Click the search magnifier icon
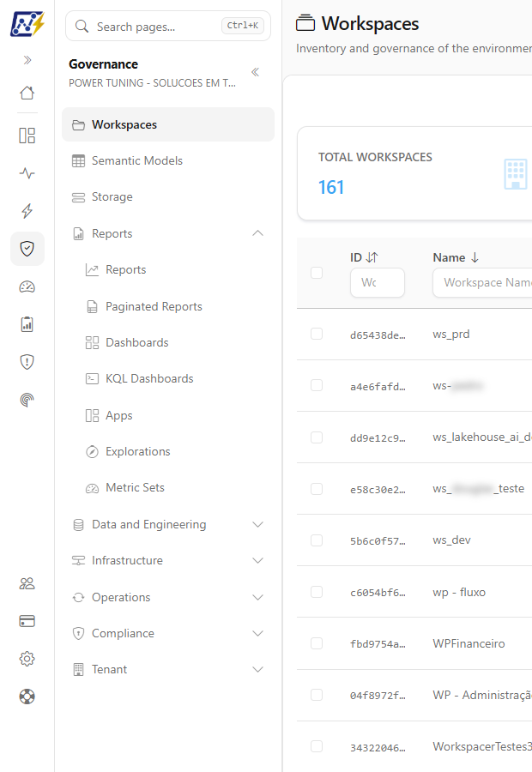Image resolution: width=532 pixels, height=772 pixels. [x=82, y=26]
